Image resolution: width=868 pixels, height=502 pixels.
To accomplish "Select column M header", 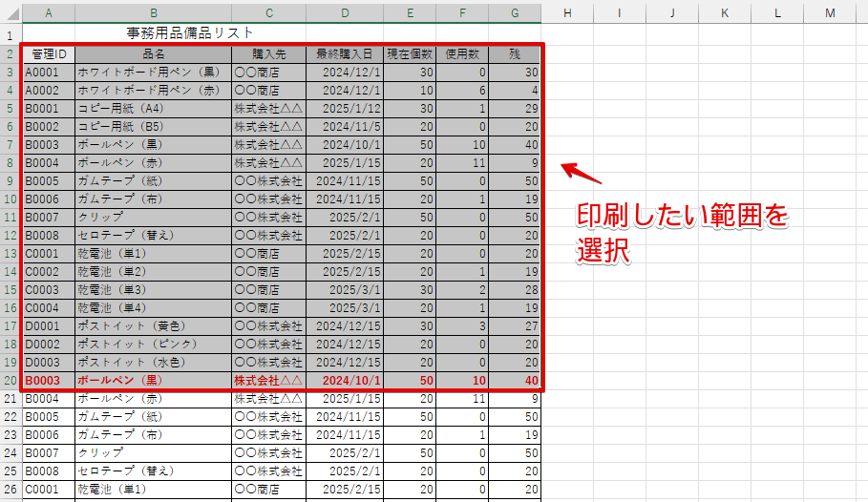I will [x=830, y=12].
